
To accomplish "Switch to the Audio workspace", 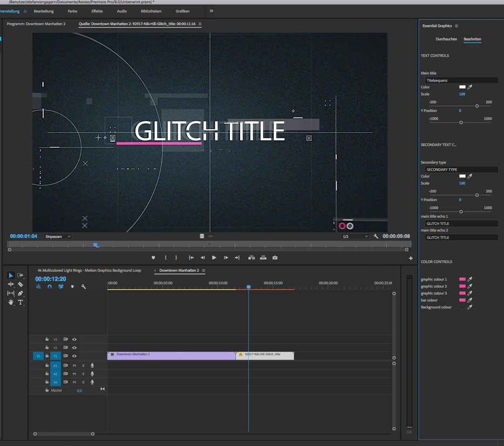I will point(122,11).
